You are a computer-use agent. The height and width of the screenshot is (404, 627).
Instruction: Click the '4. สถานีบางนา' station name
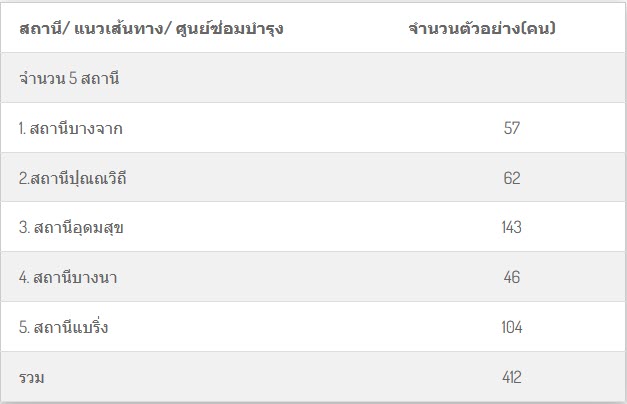tap(68, 277)
